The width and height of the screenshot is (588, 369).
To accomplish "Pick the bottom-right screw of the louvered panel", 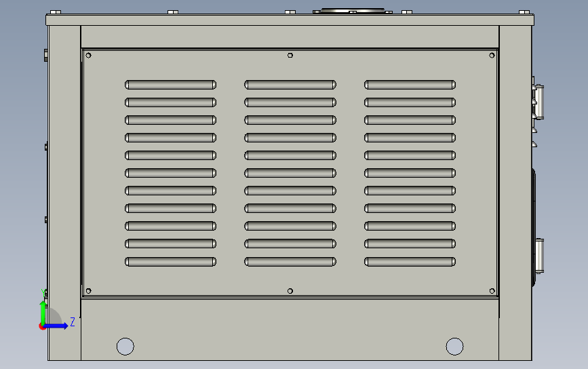I will pyautogui.click(x=492, y=291).
